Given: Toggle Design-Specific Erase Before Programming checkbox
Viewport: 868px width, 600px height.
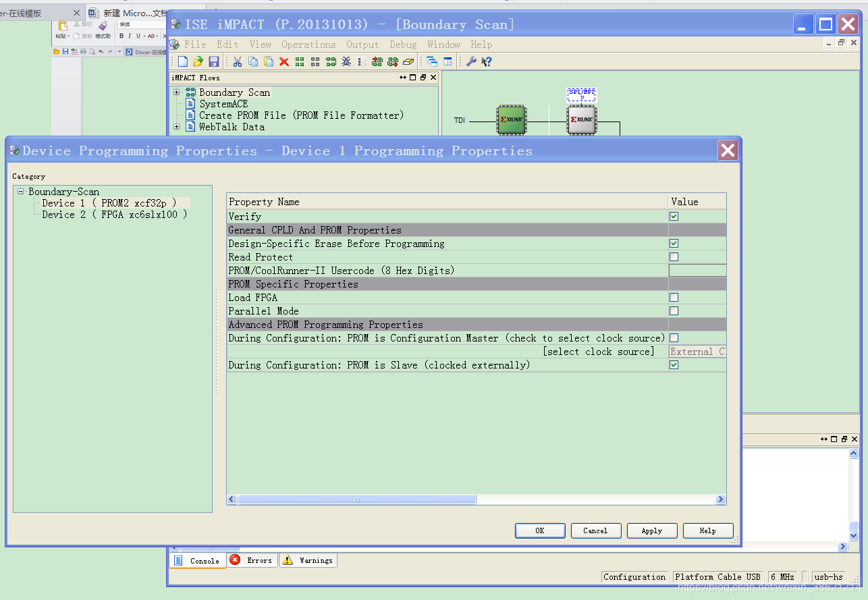Looking at the screenshot, I should [x=674, y=244].
